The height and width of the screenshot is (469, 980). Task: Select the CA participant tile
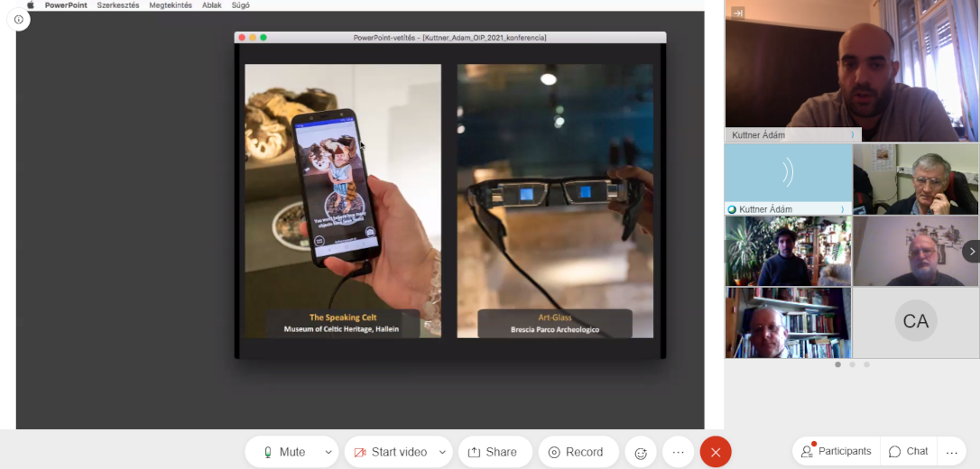(x=916, y=322)
